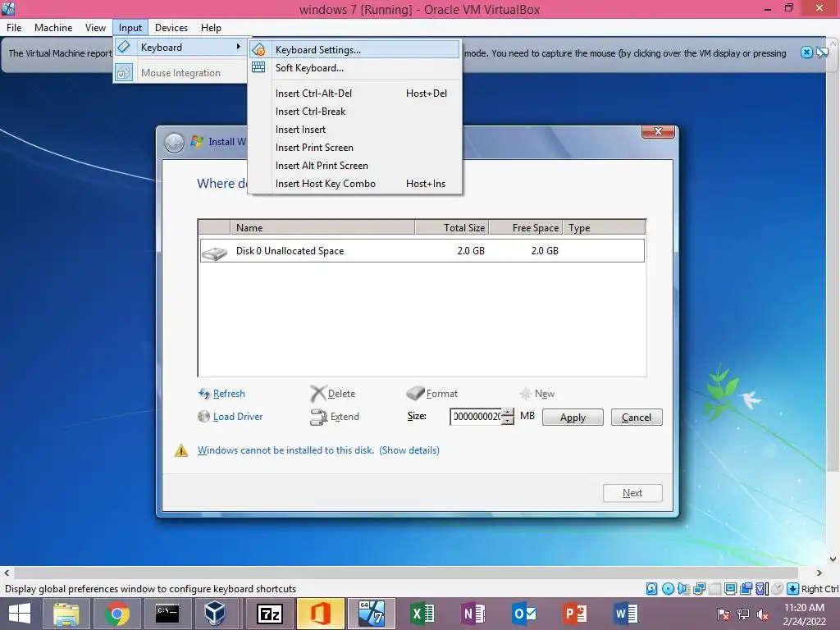Click the mouse integration status icon
The width and height of the screenshot is (840, 630).
click(777, 589)
